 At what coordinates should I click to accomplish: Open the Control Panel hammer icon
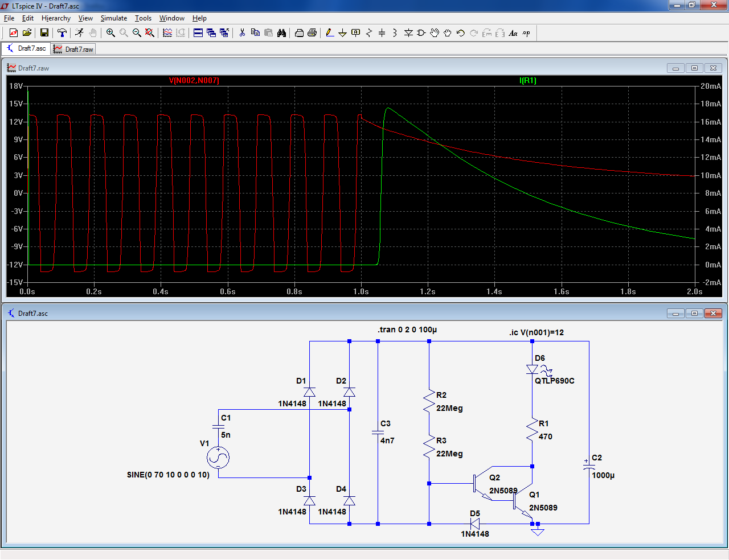coord(62,33)
